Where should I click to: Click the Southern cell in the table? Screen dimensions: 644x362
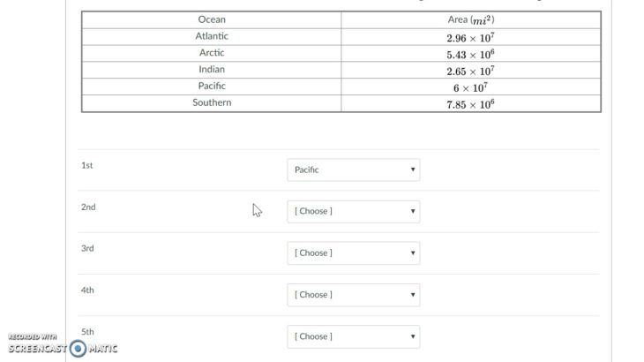tap(212, 102)
